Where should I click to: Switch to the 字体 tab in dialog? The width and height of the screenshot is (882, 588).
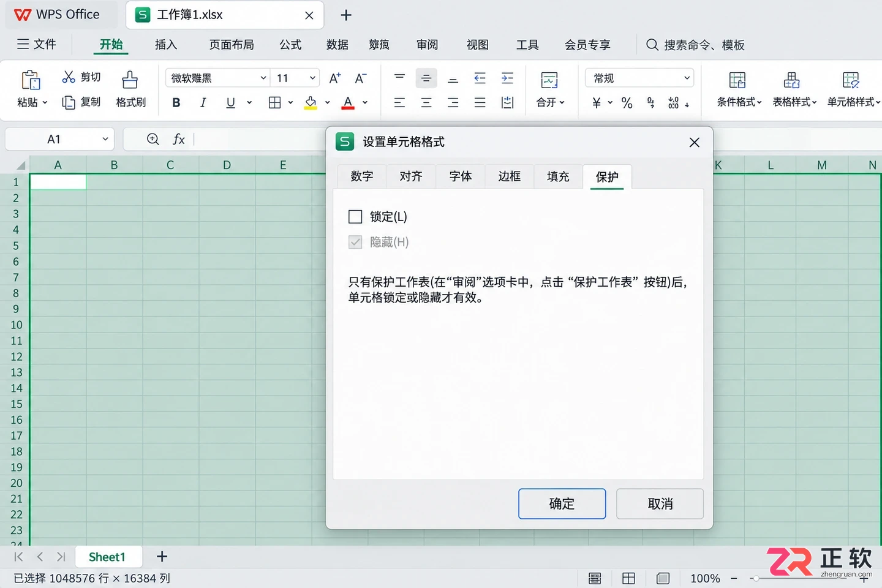tap(461, 176)
